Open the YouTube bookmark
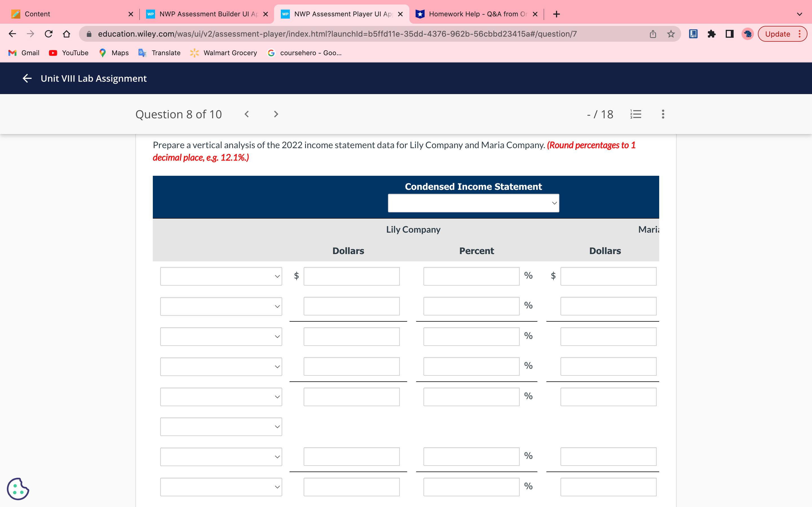The image size is (812, 507). click(69, 53)
